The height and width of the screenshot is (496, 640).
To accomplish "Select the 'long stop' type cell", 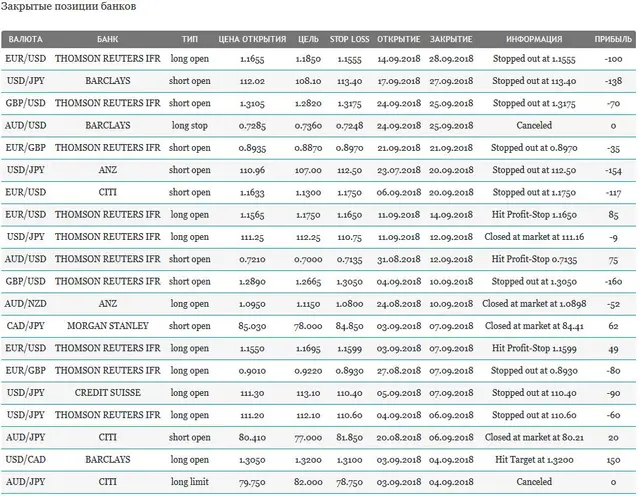I will [189, 126].
